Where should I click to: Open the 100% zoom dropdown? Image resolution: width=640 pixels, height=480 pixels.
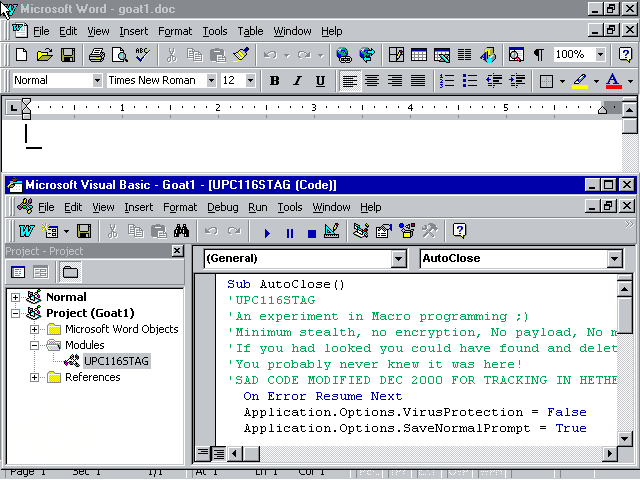click(x=600, y=54)
